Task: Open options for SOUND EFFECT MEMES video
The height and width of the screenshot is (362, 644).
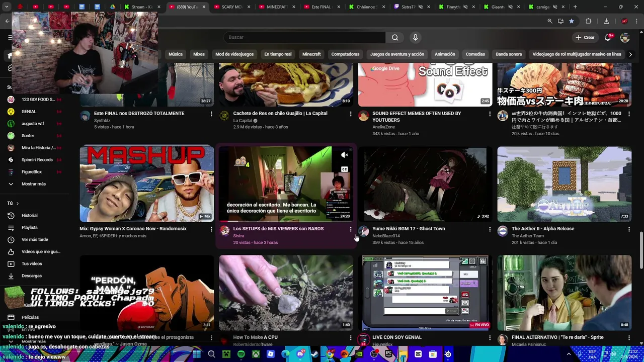Action: (490, 114)
